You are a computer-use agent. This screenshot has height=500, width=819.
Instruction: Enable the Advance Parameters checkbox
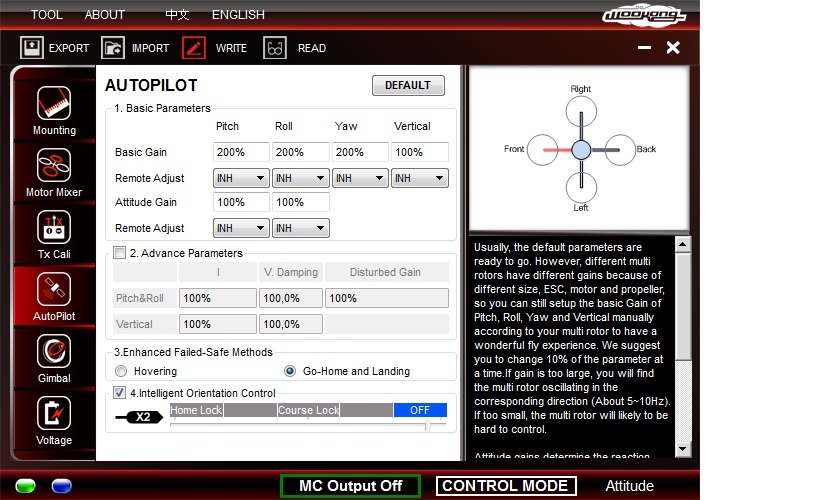120,253
